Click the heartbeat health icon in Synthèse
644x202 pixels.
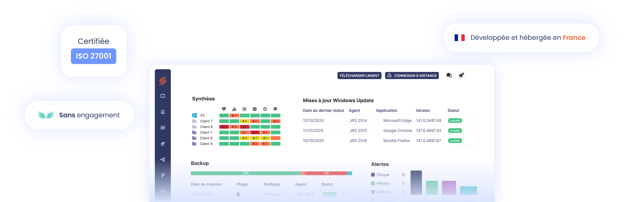(x=224, y=109)
